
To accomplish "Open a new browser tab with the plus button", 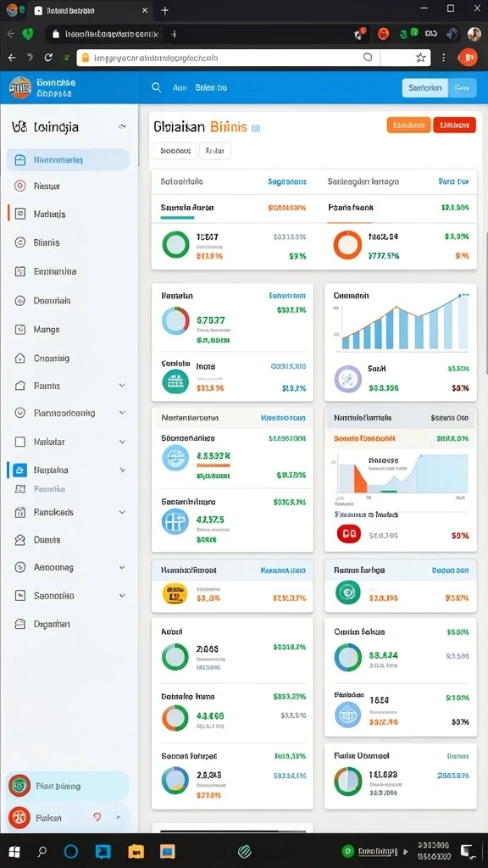I will click(x=164, y=10).
